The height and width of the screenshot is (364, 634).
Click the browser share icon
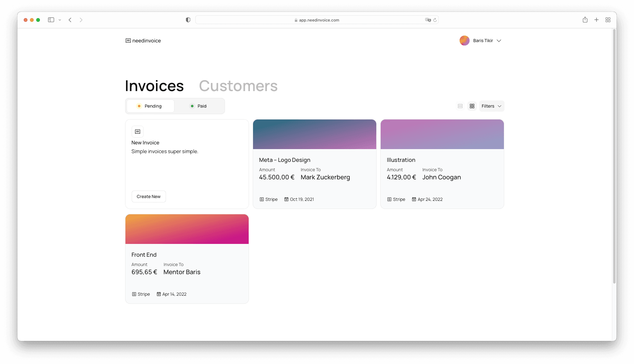pyautogui.click(x=585, y=20)
